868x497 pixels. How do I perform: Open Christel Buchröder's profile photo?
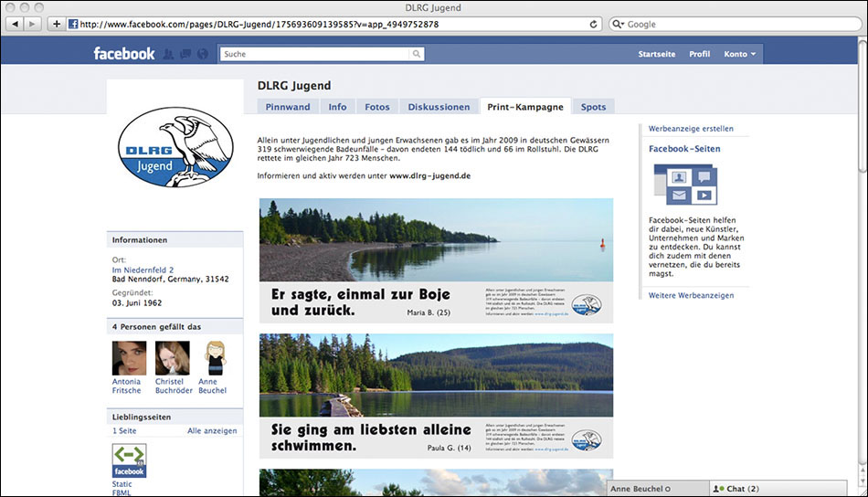point(172,358)
